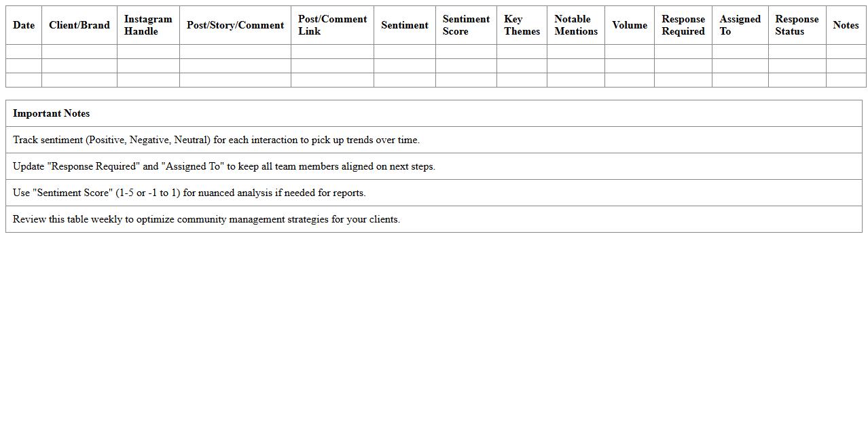
Task: Click the Sentiment Score header cell
Action: coord(466,25)
